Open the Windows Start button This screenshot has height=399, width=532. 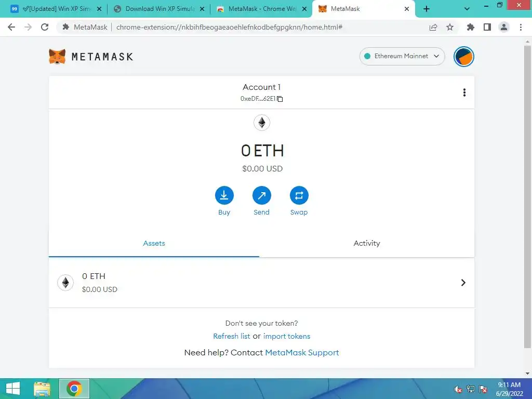[x=13, y=389]
